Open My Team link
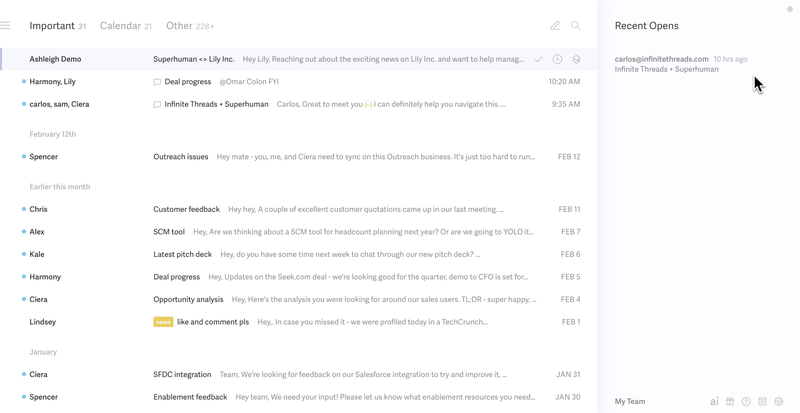This screenshot has height=413, width=800. 630,402
